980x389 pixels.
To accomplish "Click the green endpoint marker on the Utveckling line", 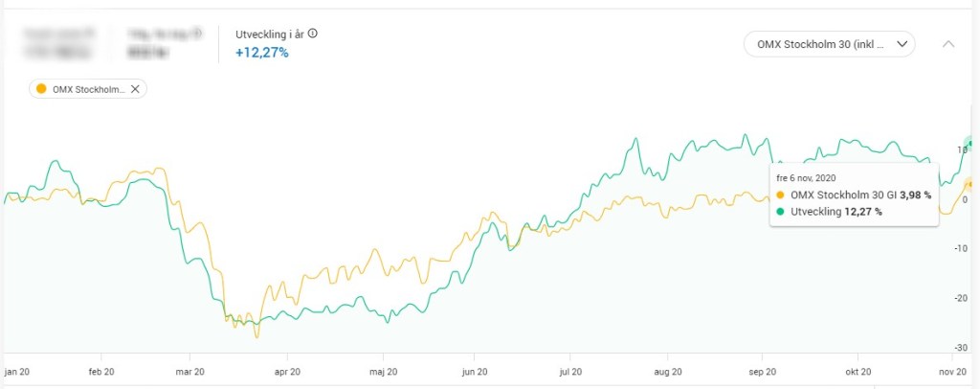I will pyautogui.click(x=970, y=144).
